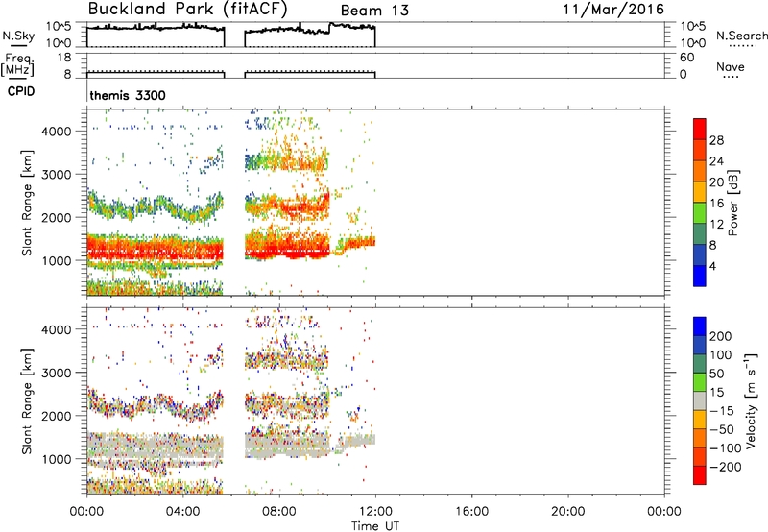The width and height of the screenshot is (768, 532).
Task: Select the 4000 tick in power panel
Action: (57, 132)
